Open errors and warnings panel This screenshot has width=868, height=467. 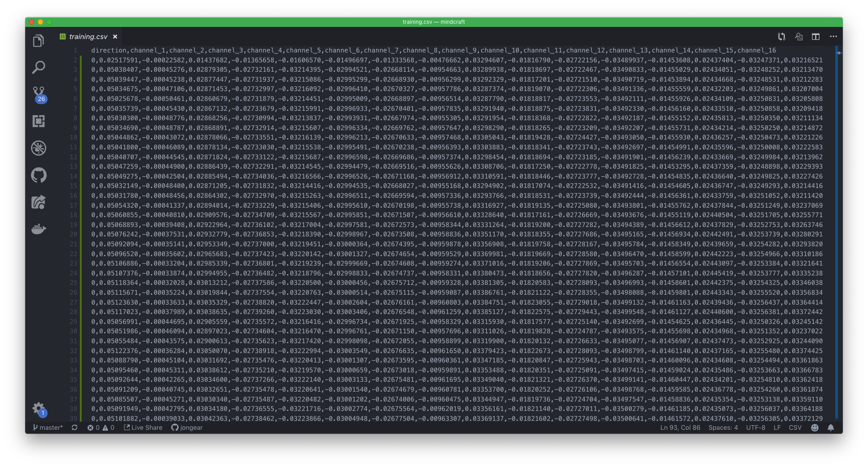pos(101,428)
